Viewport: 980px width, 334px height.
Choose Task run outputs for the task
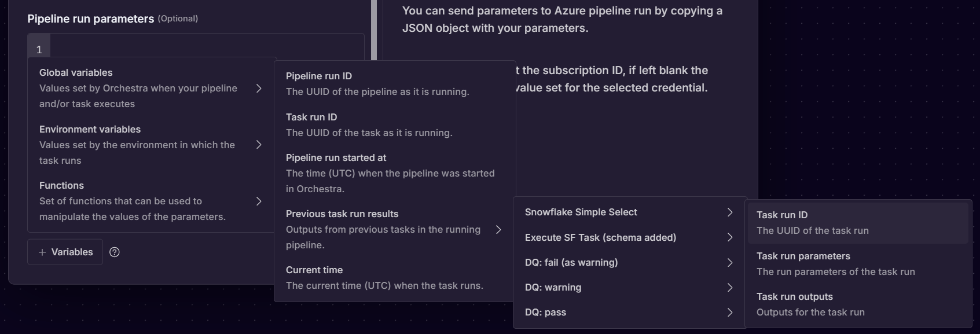(x=795, y=296)
